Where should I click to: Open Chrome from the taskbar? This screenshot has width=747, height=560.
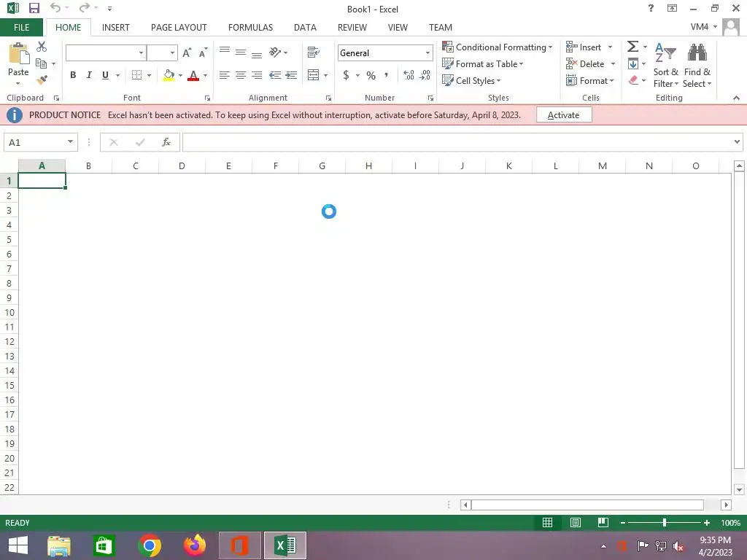(149, 545)
